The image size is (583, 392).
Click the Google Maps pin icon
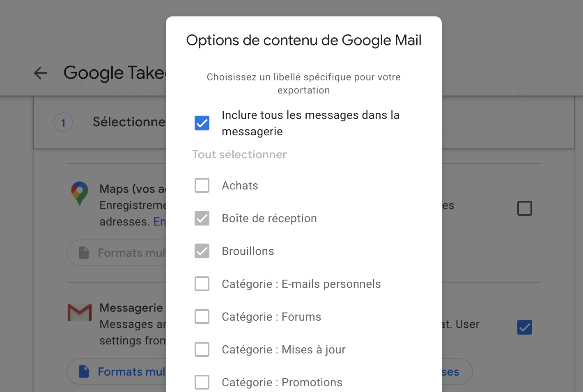coord(80,193)
